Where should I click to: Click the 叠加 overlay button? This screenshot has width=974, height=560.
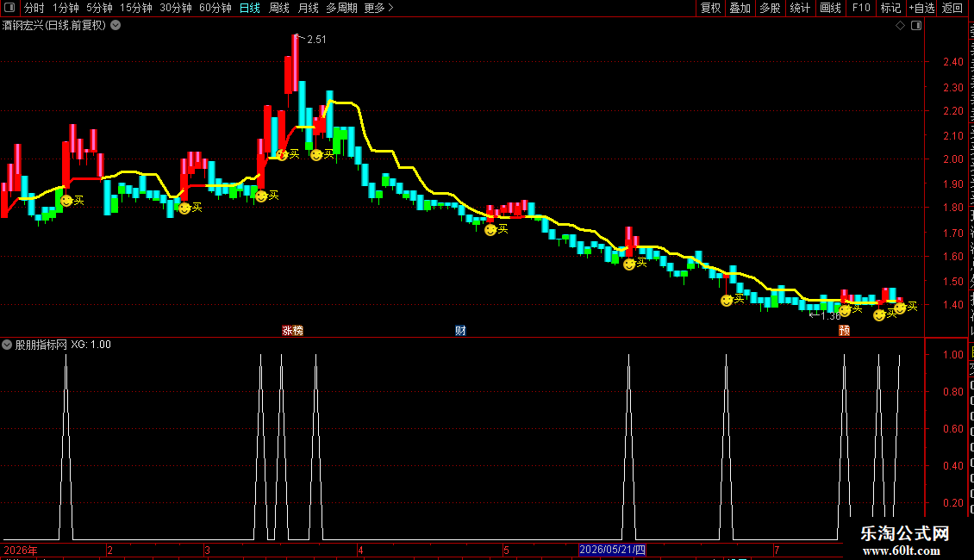tap(740, 8)
